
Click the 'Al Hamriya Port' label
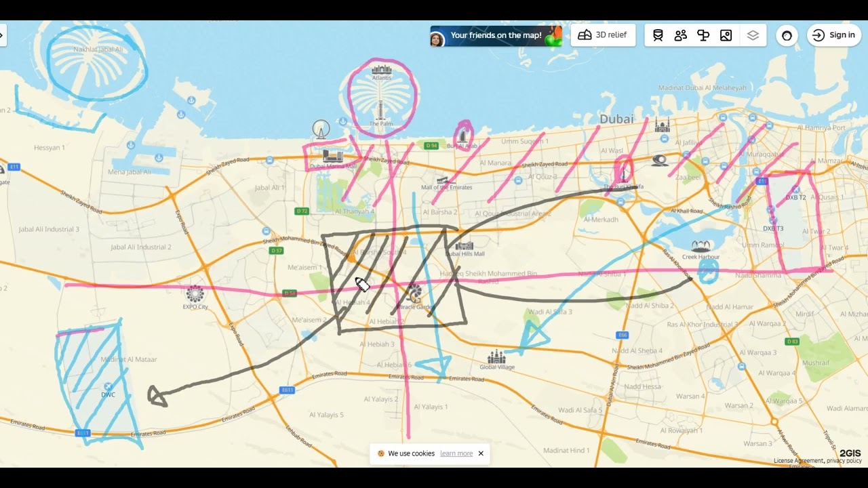coord(821,127)
